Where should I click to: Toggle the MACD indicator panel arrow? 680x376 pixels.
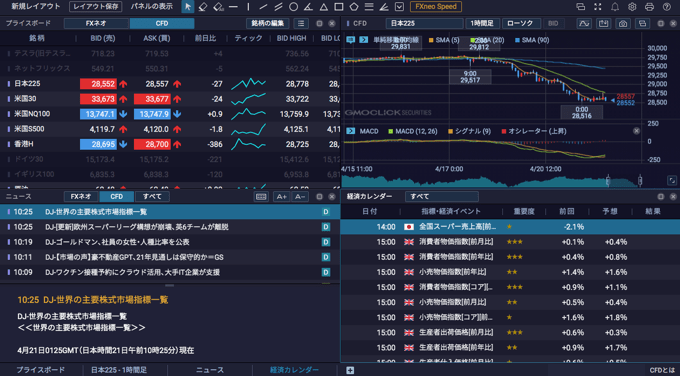(351, 131)
